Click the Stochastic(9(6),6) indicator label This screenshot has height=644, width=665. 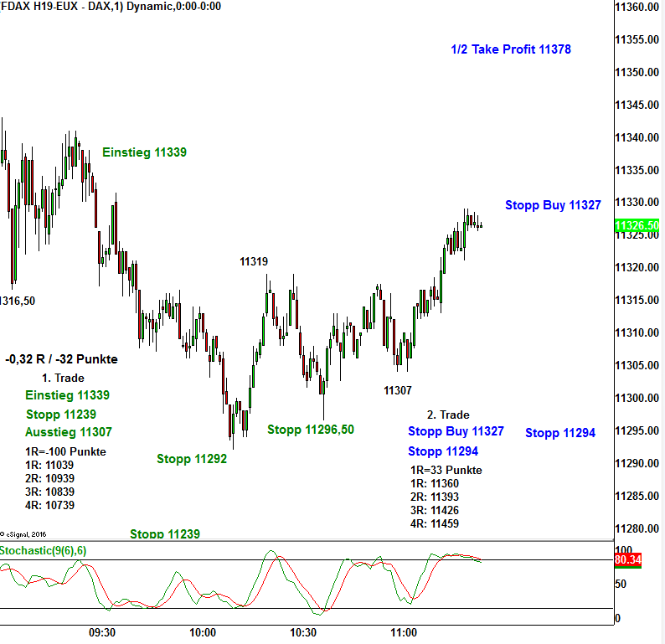[44, 550]
